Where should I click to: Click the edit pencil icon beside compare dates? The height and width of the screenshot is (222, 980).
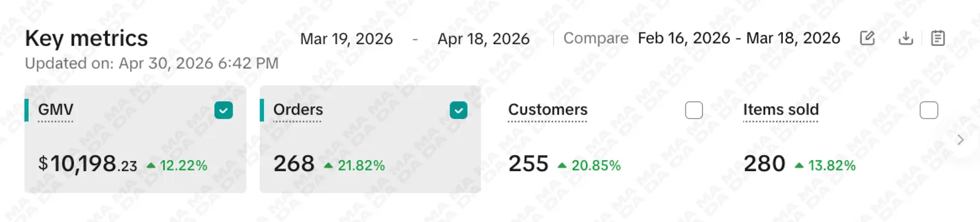[x=867, y=39]
